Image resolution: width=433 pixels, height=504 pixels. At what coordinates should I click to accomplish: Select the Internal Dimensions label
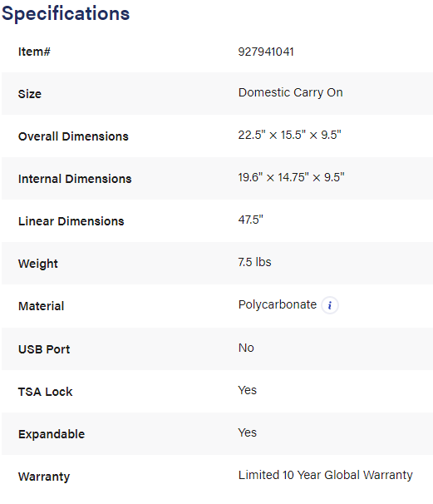point(75,179)
